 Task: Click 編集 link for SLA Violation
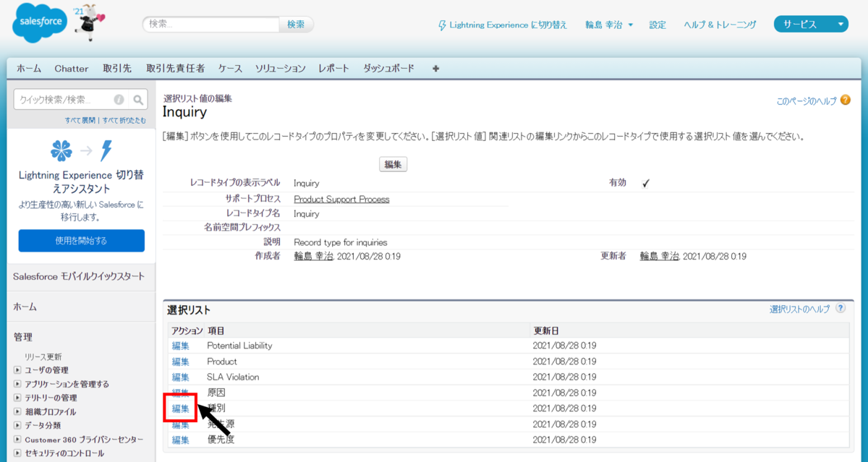click(181, 377)
